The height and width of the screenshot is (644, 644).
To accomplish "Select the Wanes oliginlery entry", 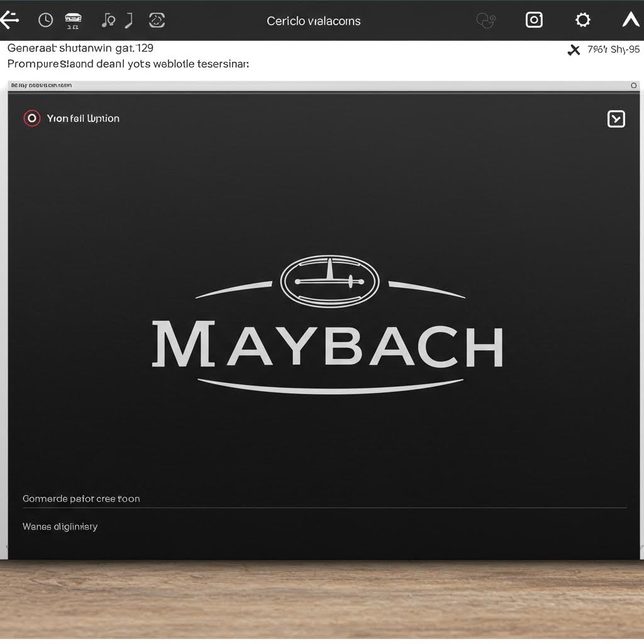I will 60,526.
